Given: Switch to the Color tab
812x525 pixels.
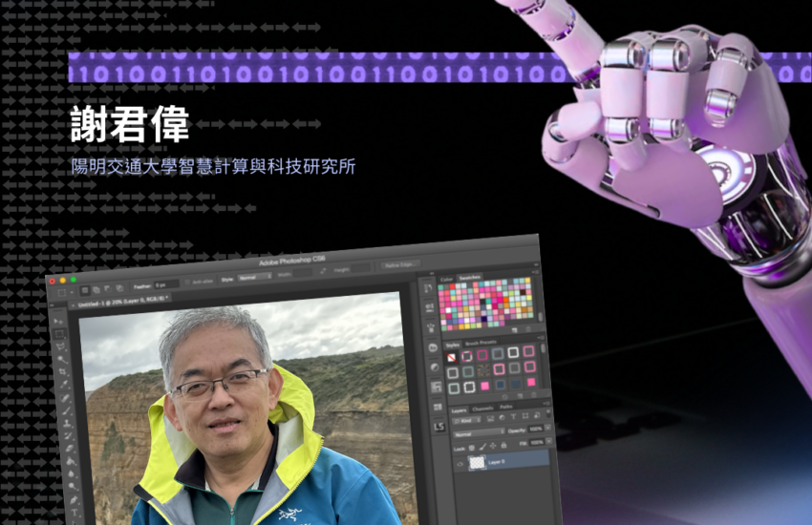Looking at the screenshot, I should (447, 280).
